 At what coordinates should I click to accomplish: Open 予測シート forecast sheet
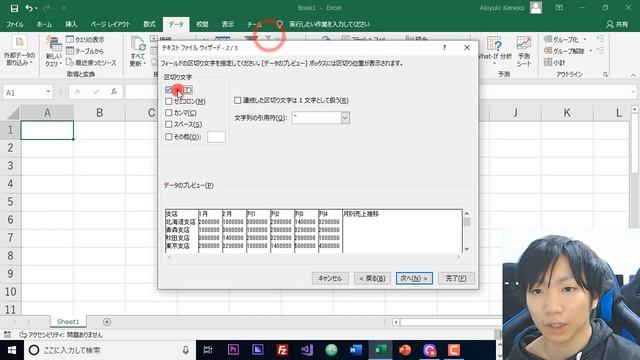524,51
